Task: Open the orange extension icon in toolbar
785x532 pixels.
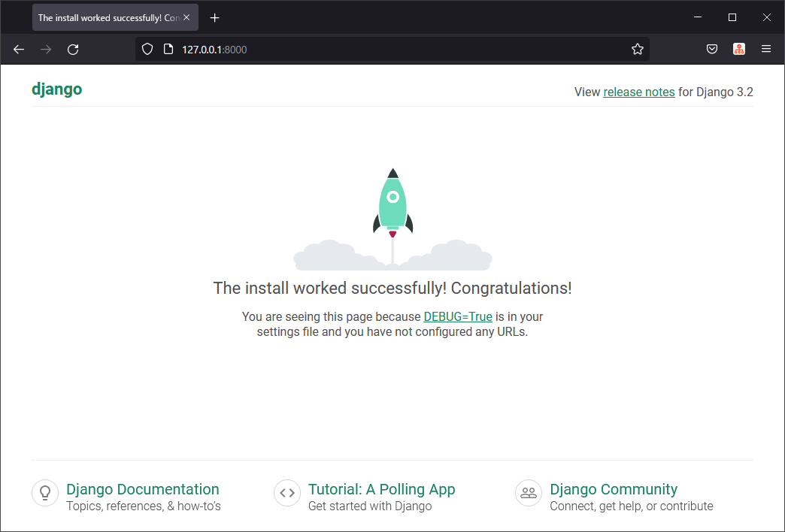Action: (x=739, y=49)
